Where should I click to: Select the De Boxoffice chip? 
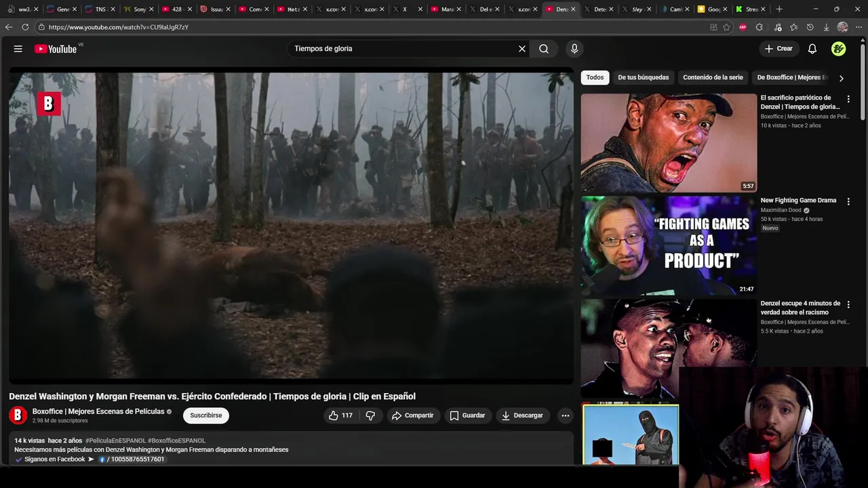(792, 77)
